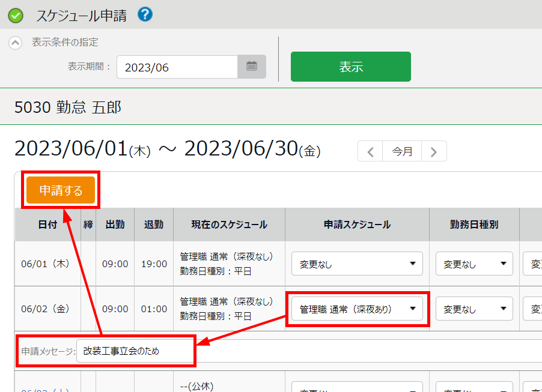Click the 日付 column header
Image resolution: width=542 pixels, height=392 pixels.
coord(47,225)
